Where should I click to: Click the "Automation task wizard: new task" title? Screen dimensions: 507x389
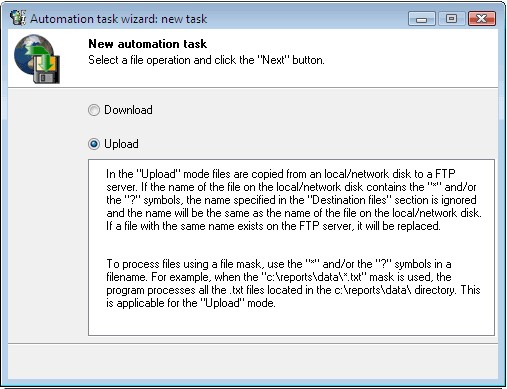(x=119, y=19)
